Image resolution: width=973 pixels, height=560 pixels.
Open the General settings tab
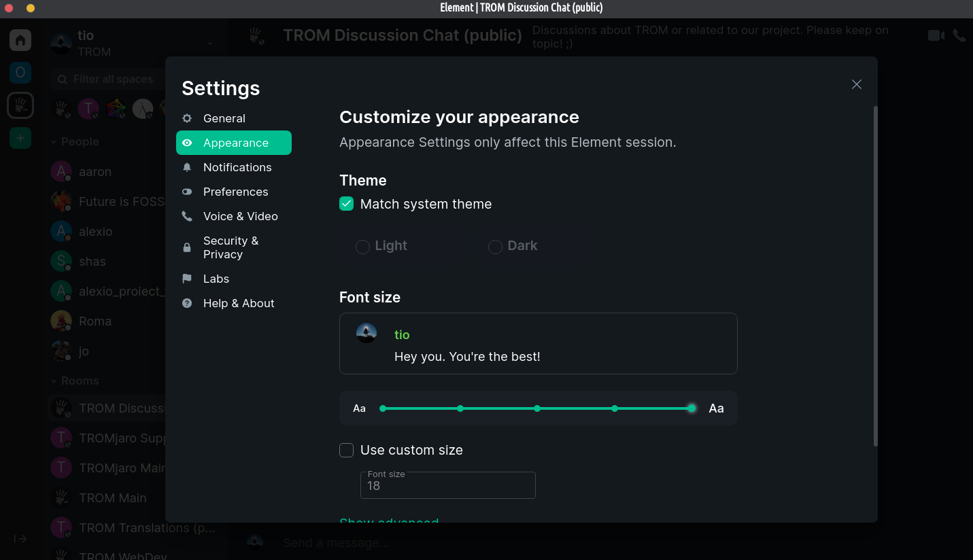click(x=234, y=118)
